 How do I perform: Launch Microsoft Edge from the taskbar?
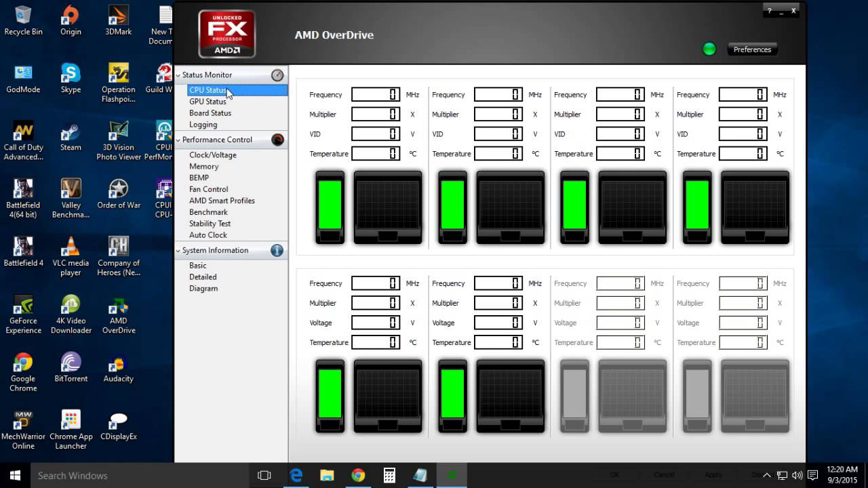pyautogui.click(x=296, y=475)
